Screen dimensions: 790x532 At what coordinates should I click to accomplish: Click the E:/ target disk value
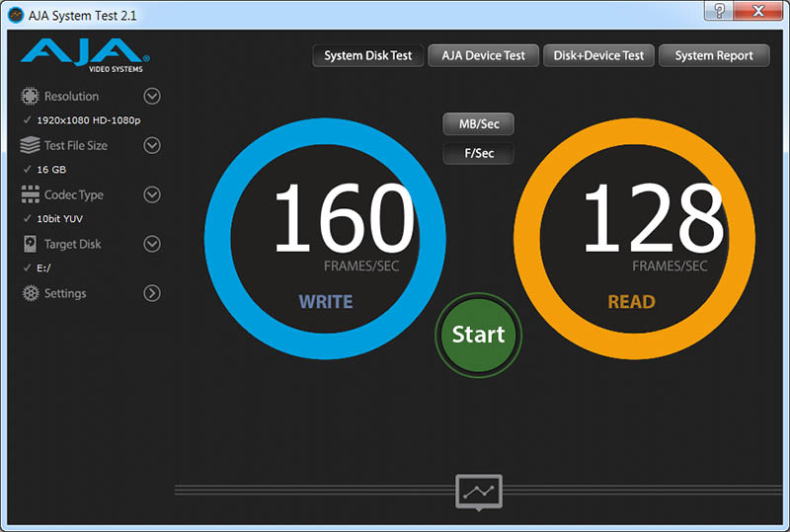tap(43, 268)
